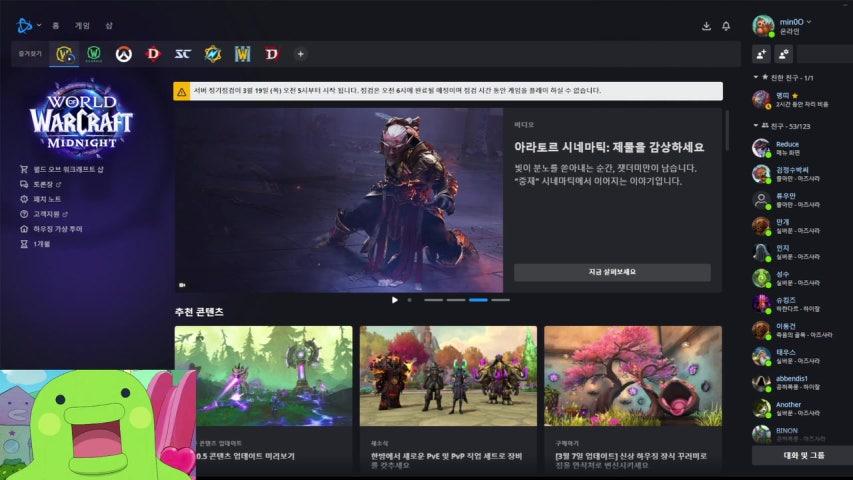Go to the 홈 tab
Screen dimensions: 853x480
(55, 26)
